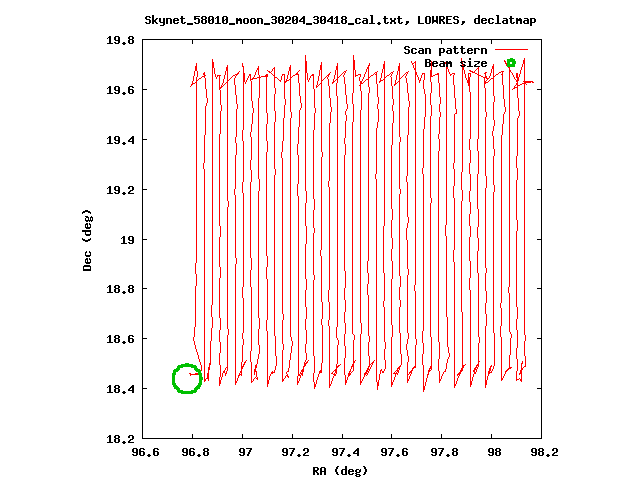Click the 98 tick label on x-axis
The height and width of the screenshot is (480, 640).
[x=493, y=453]
